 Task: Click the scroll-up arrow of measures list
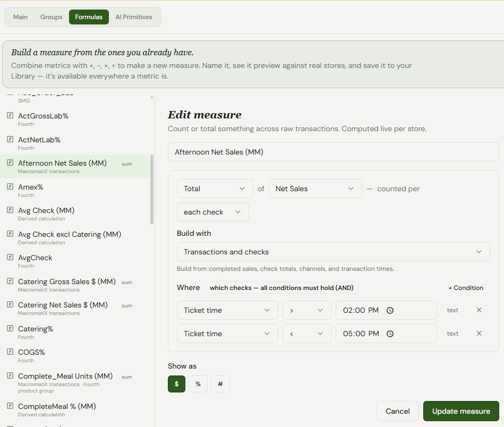[152, 97]
